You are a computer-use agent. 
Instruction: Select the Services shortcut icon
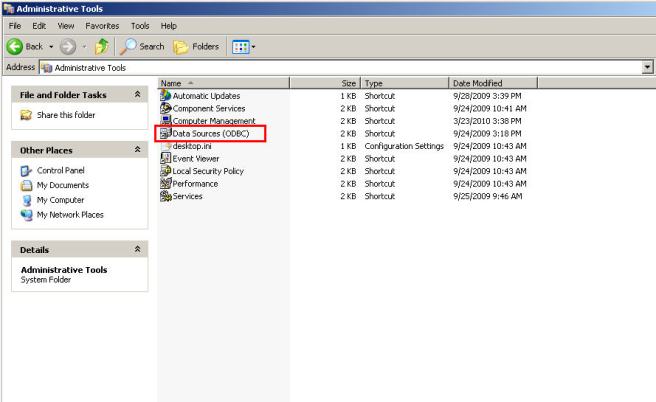click(x=165, y=196)
